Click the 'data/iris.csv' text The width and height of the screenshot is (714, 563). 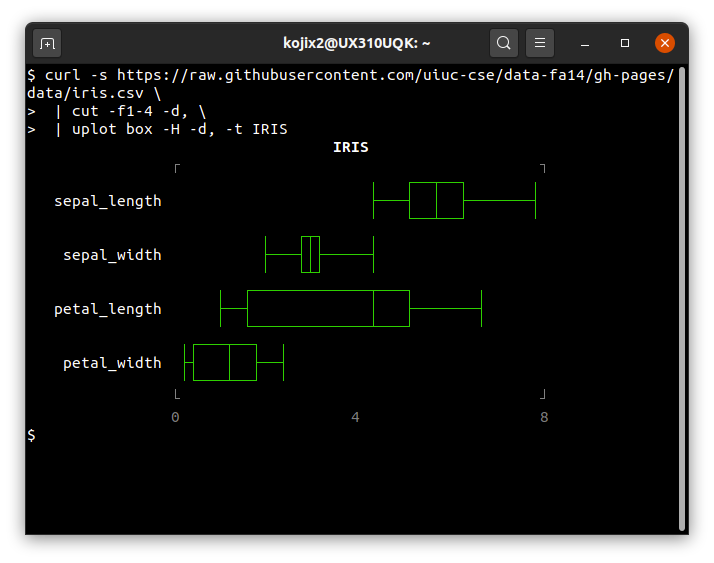coord(85,93)
